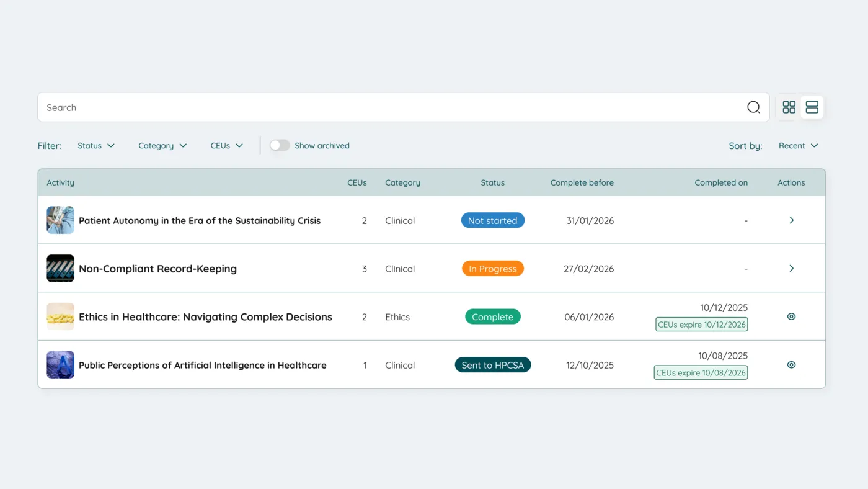The width and height of the screenshot is (868, 489).
Task: Open the Status filter dropdown
Action: pos(96,146)
